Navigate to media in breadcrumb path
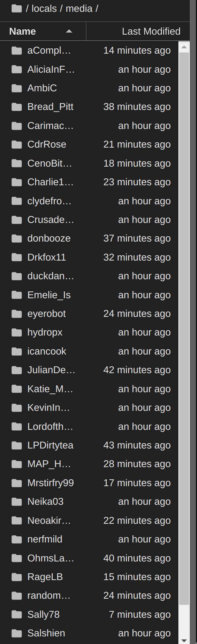The height and width of the screenshot is (644, 197). click(x=79, y=8)
